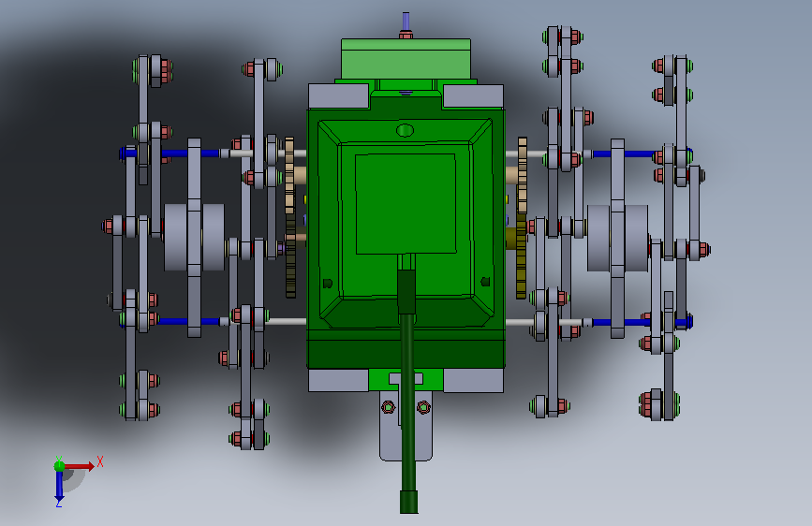Viewport: 812px width, 526px height.
Task: Select the lower-left gray corner block of the body
Action: (x=339, y=381)
